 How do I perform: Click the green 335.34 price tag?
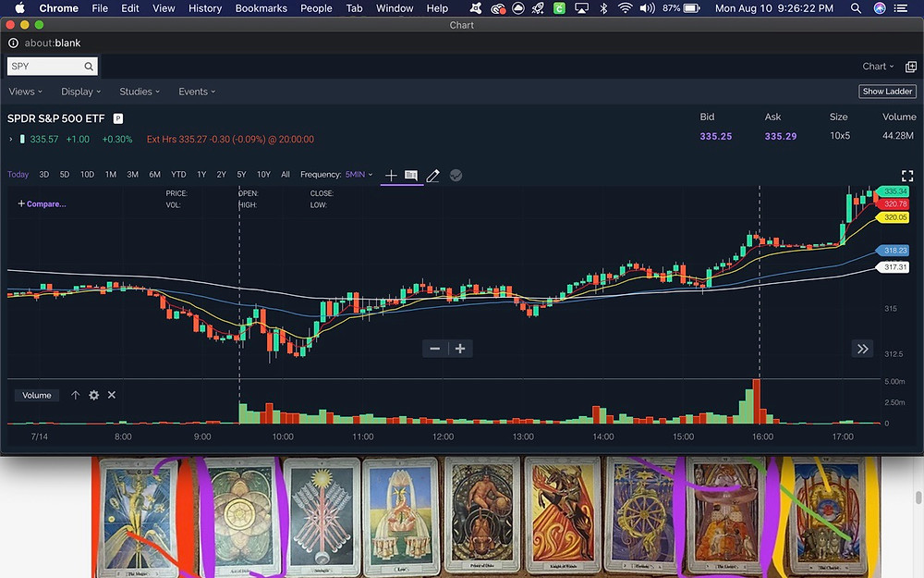pyautogui.click(x=894, y=191)
